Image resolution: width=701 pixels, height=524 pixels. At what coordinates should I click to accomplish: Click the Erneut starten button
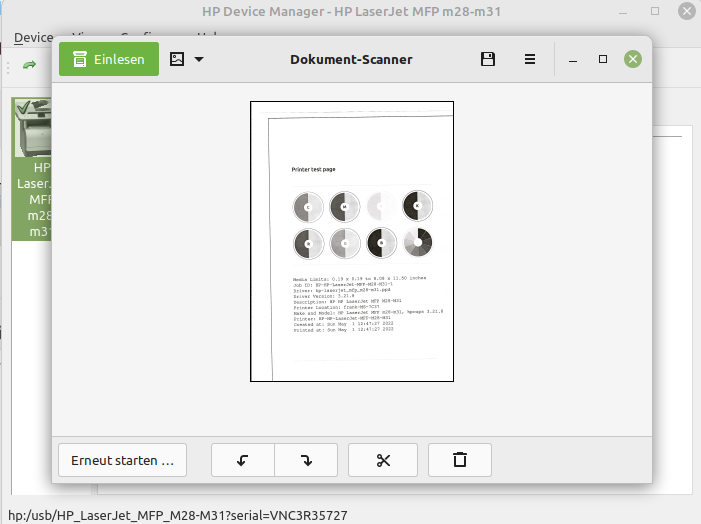122,460
